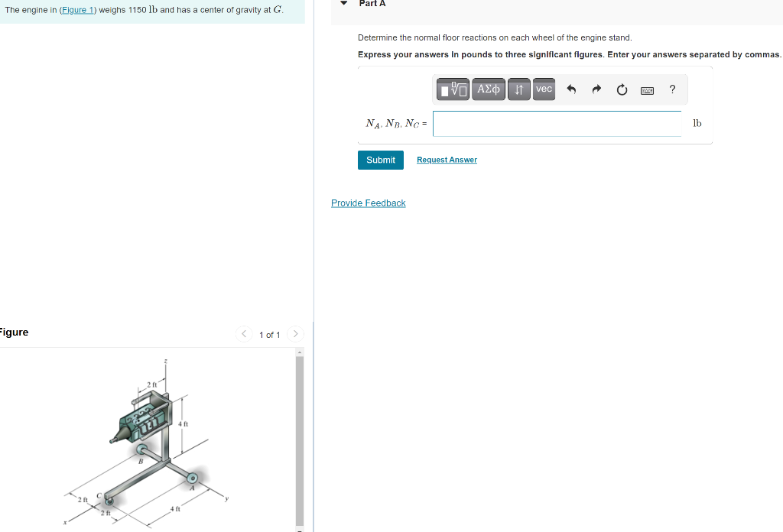Collapse Part A with the triangle
Screen dimensions: 783x532
click(343, 3)
